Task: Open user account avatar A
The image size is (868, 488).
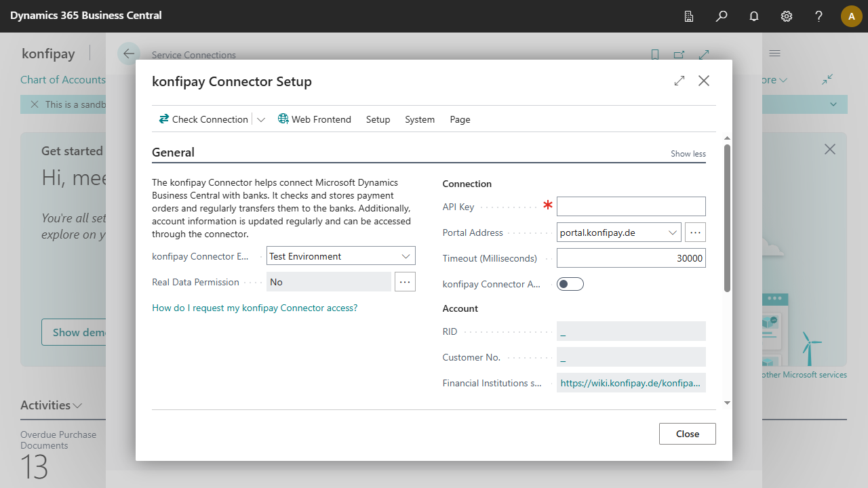Action: point(852,16)
